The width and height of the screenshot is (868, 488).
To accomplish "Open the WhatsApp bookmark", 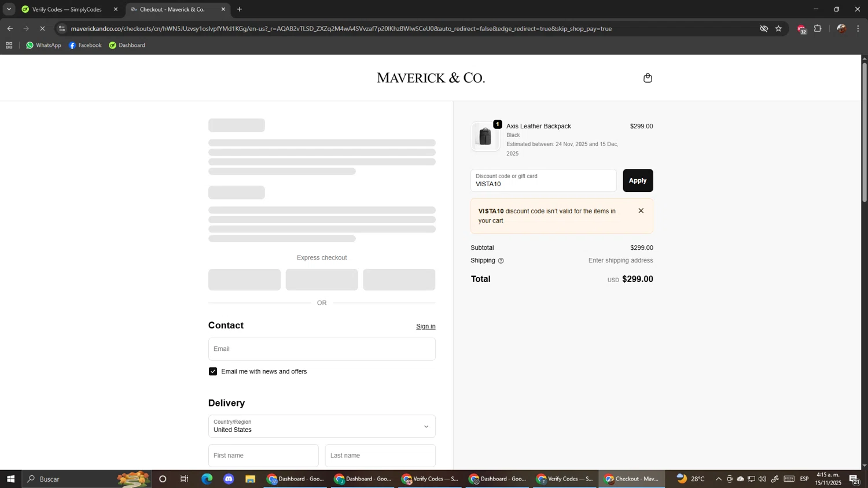I will (43, 45).
